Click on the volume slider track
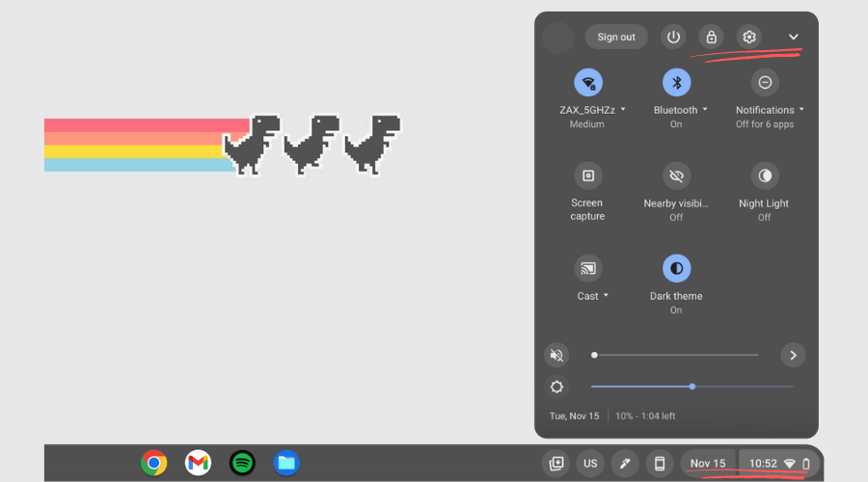The image size is (868, 482). [x=675, y=356]
